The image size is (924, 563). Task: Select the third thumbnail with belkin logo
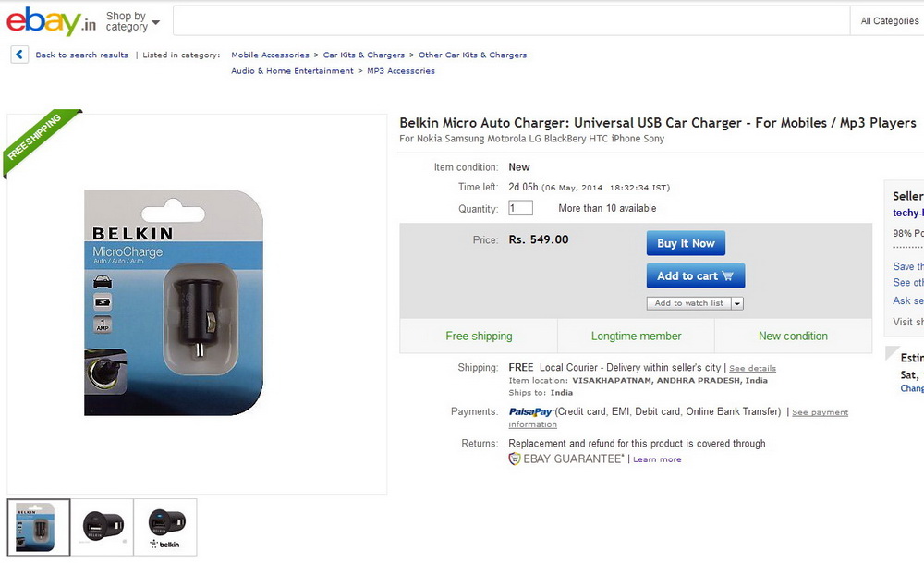165,527
